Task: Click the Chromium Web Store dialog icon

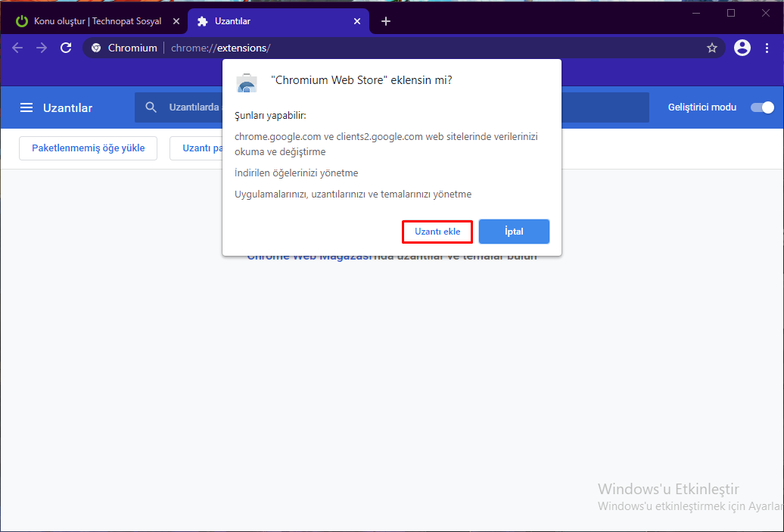Action: click(x=246, y=83)
